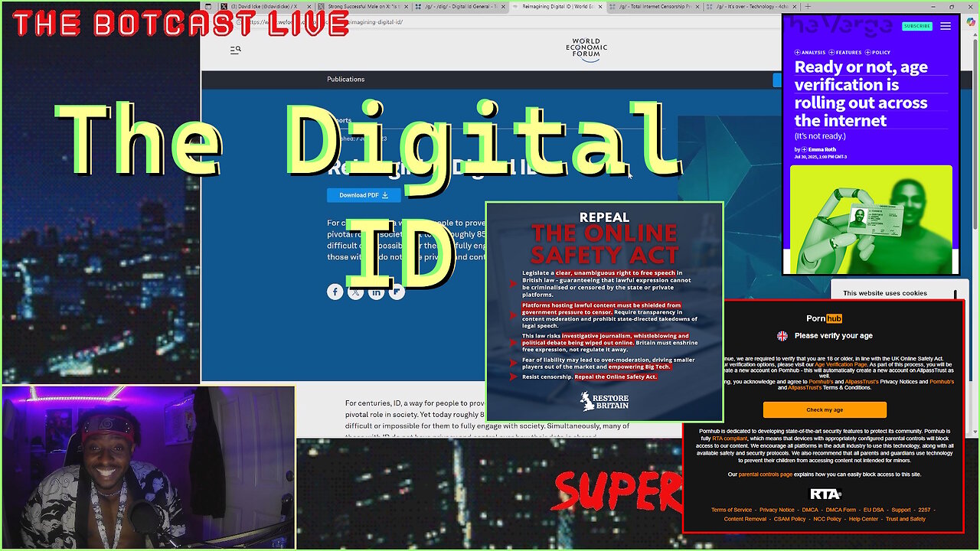Screen dimensions: 980x551
Task: Click the streamer webcam feed
Action: (148, 468)
